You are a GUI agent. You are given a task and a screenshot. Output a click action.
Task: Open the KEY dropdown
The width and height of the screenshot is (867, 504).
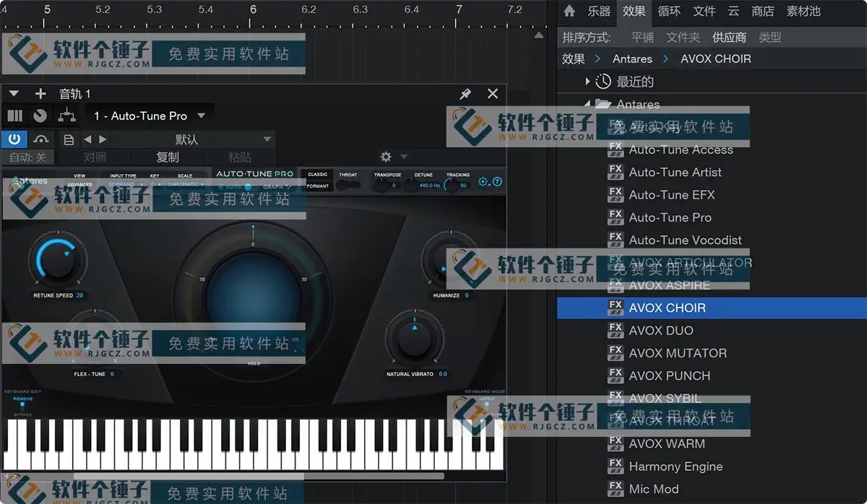pyautogui.click(x=155, y=185)
